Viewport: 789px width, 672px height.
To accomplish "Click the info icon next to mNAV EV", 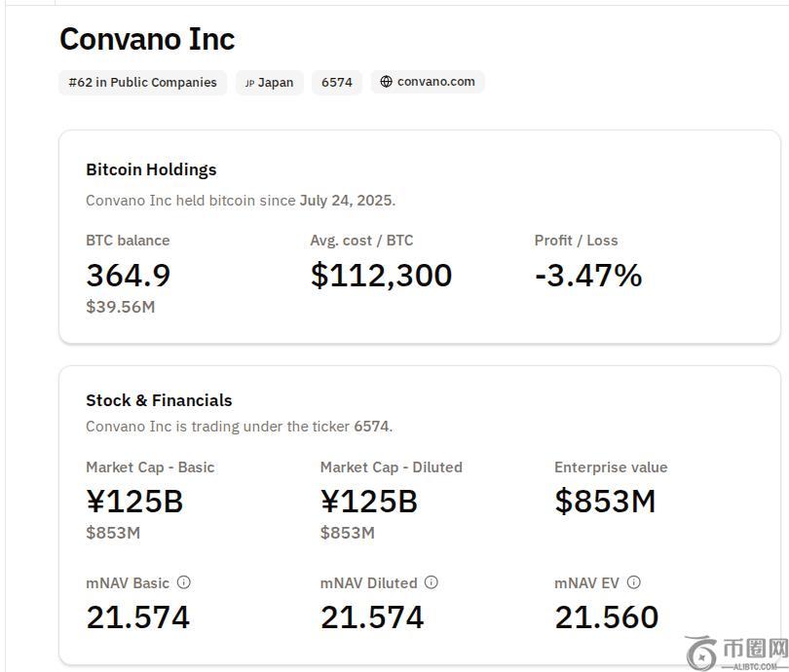I will [x=634, y=582].
